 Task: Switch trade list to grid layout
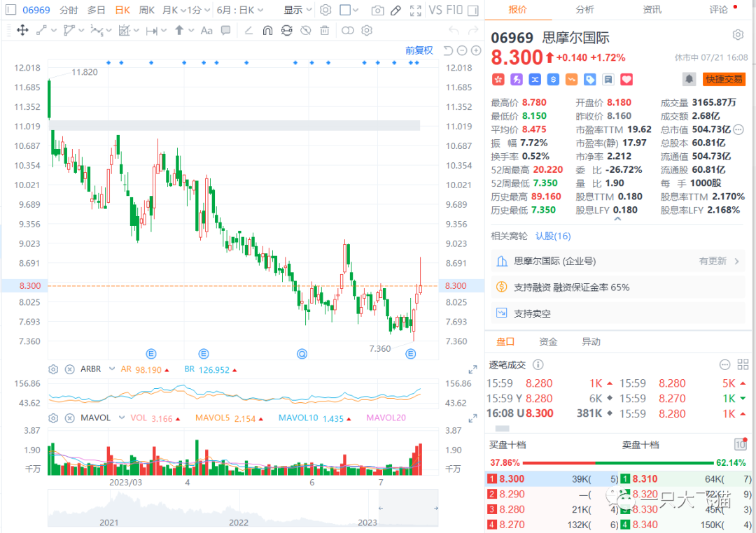tap(743, 365)
